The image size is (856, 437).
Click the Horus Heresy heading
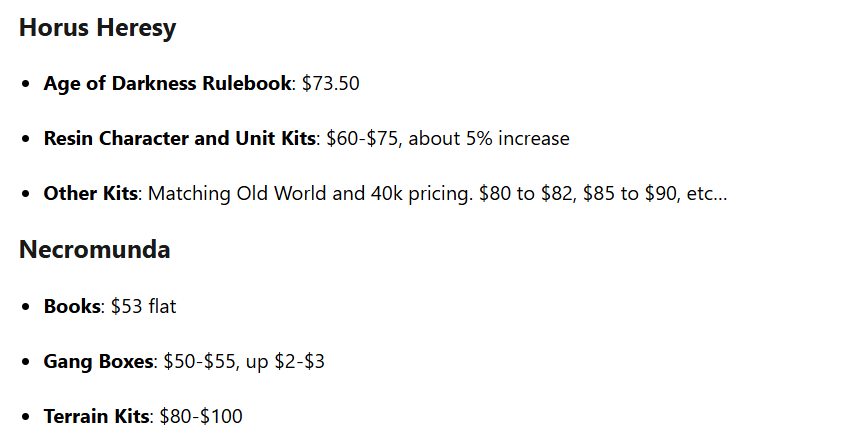point(97,28)
